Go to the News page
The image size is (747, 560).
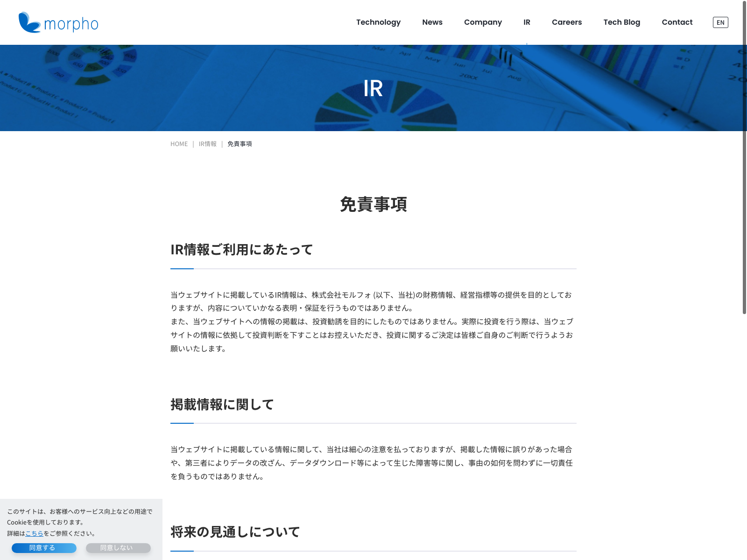[432, 22]
